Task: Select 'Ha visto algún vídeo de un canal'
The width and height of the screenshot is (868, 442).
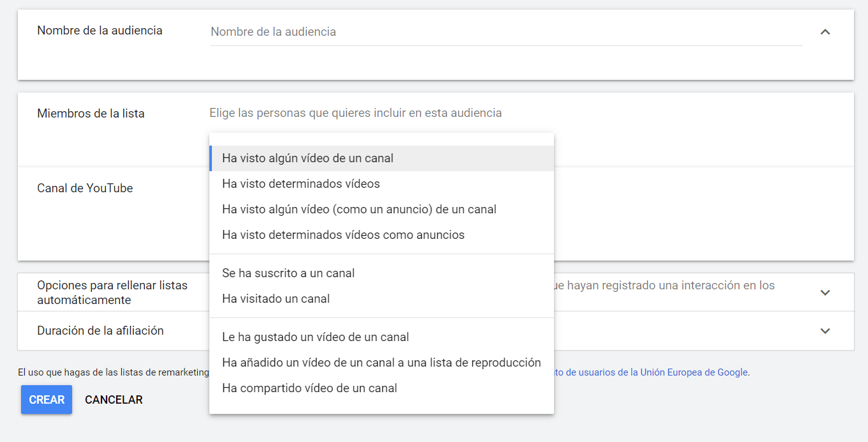Action: (308, 158)
